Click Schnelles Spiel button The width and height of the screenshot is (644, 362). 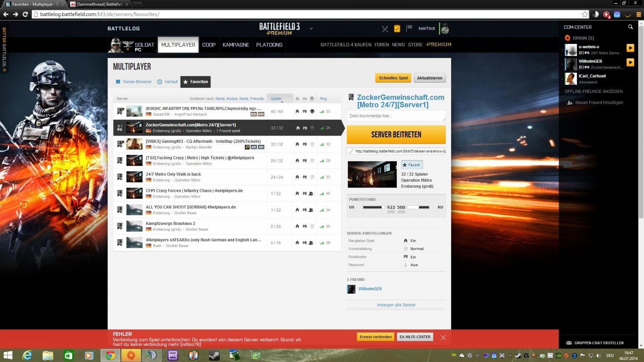(393, 78)
